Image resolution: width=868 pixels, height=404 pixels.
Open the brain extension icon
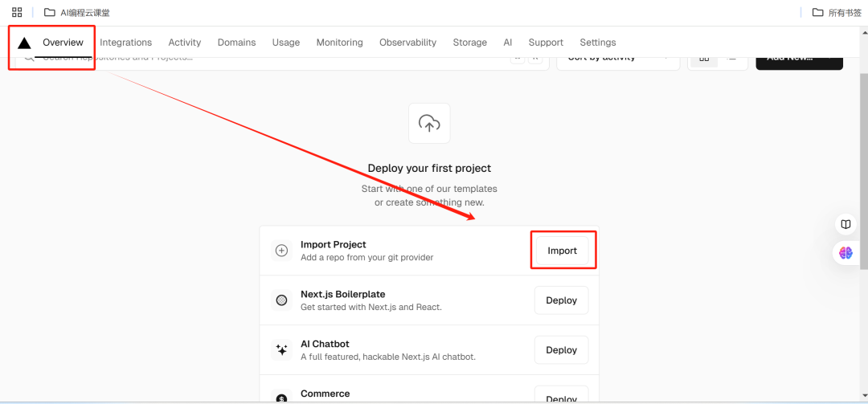845,253
